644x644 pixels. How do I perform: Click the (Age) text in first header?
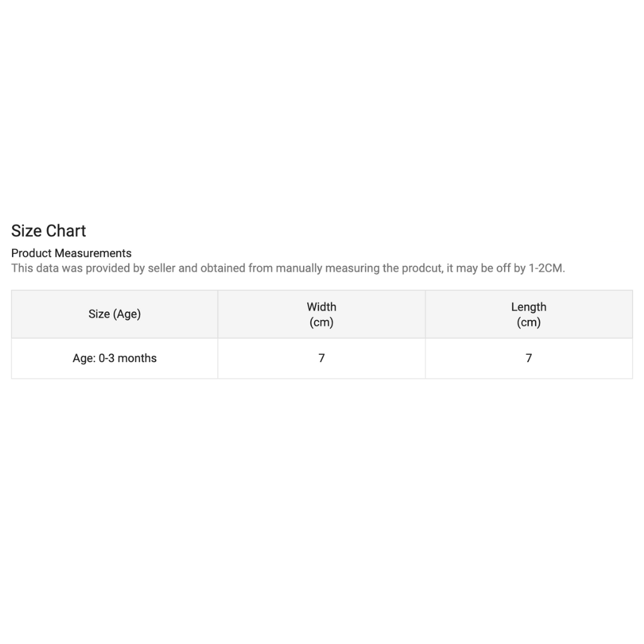(127, 314)
